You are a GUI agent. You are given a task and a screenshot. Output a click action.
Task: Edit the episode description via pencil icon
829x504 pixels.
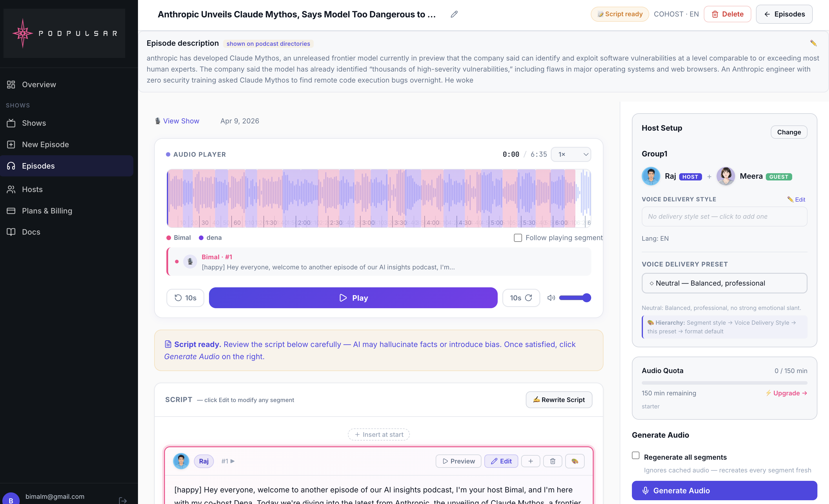tap(813, 43)
